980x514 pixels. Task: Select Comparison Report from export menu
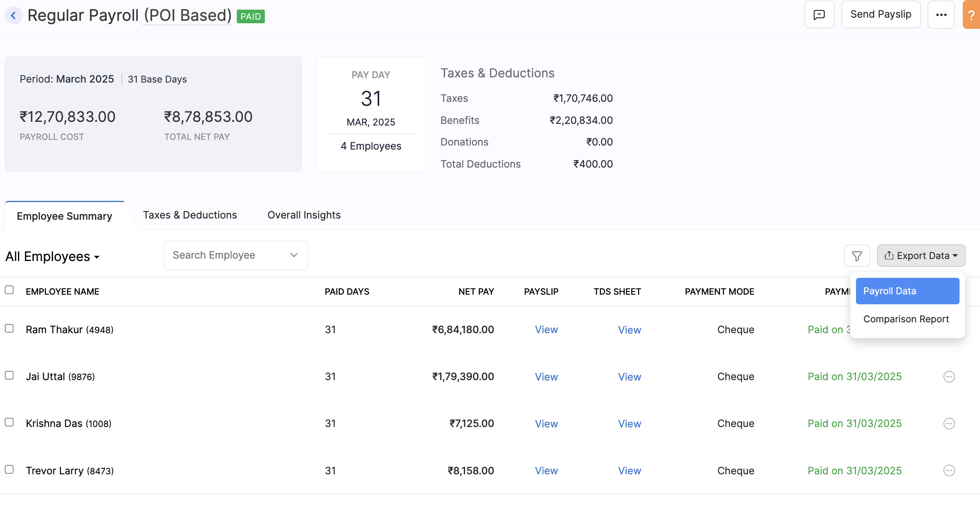[906, 319]
